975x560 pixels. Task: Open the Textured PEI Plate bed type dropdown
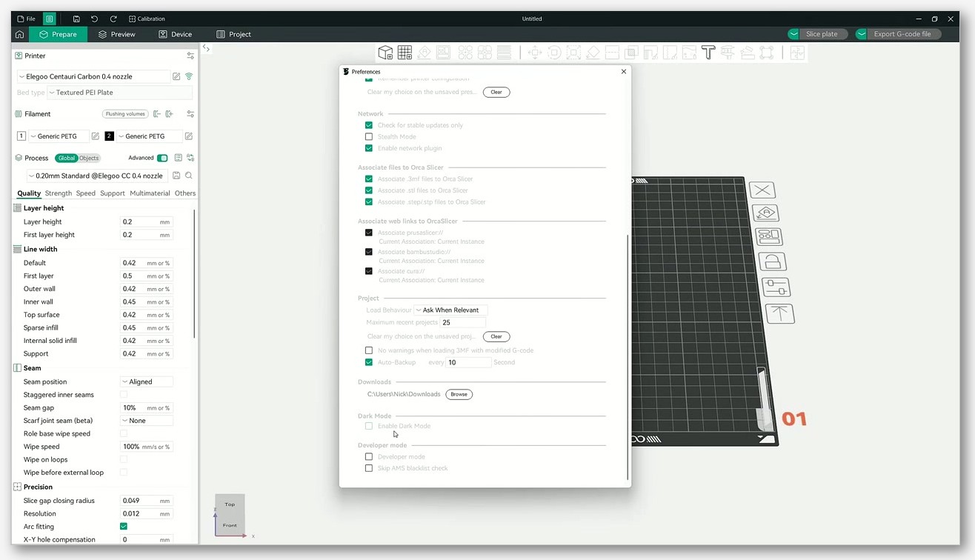pos(119,93)
